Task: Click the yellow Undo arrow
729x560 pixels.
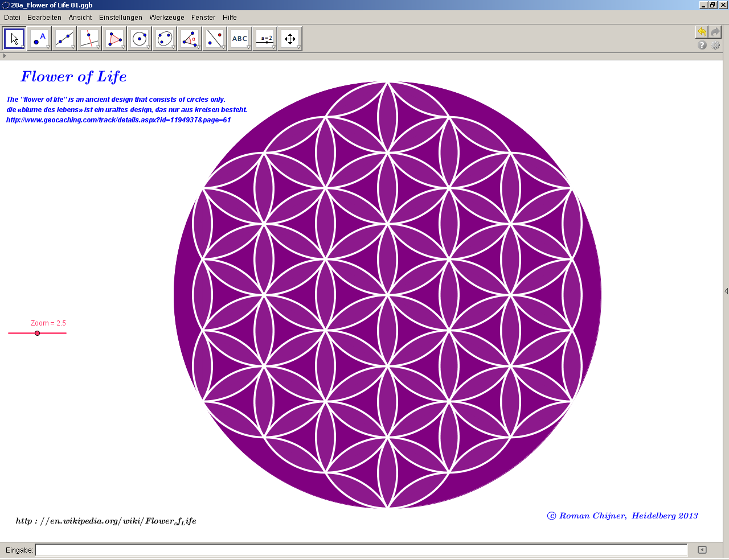Action: pos(702,32)
